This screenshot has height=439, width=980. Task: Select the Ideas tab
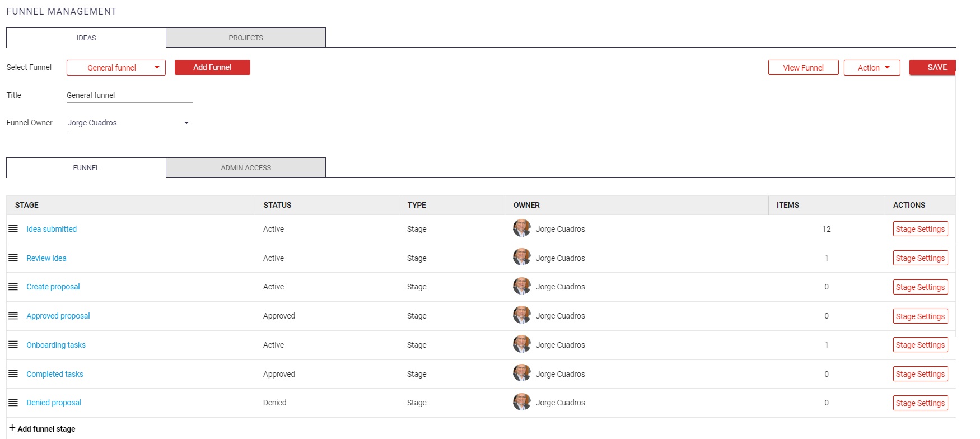click(x=86, y=38)
